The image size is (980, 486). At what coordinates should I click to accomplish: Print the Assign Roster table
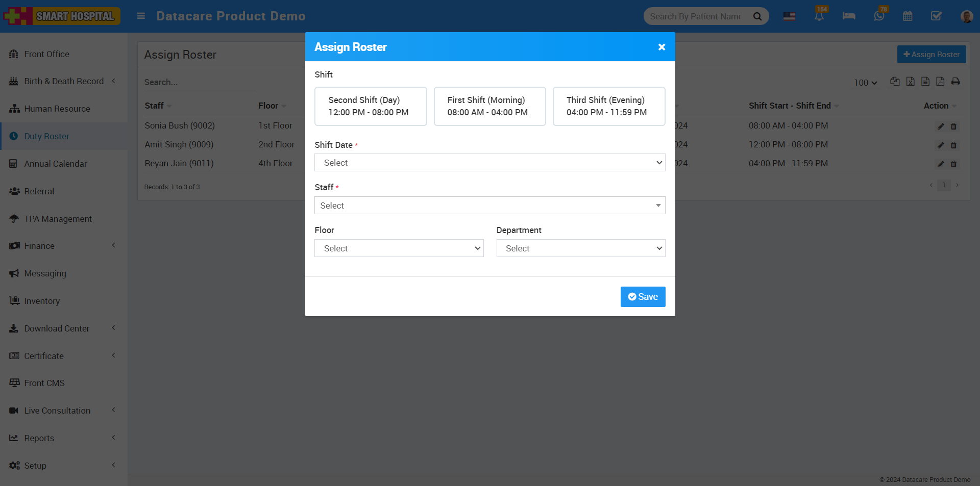point(955,82)
